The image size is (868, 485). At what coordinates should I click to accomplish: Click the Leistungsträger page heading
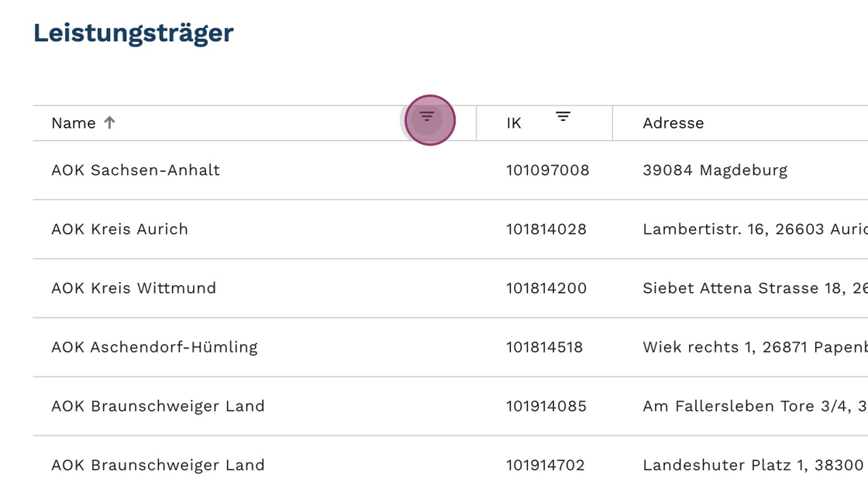point(133,33)
